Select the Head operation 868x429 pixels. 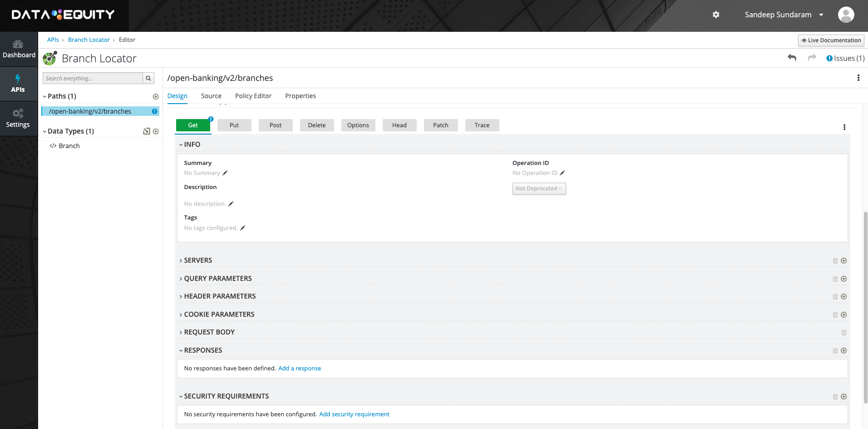[x=399, y=125]
